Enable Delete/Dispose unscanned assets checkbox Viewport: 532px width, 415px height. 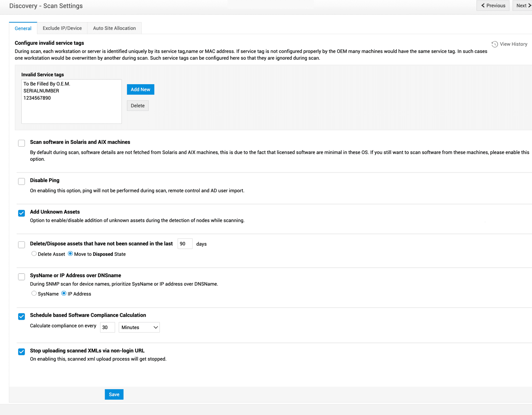[x=22, y=245]
